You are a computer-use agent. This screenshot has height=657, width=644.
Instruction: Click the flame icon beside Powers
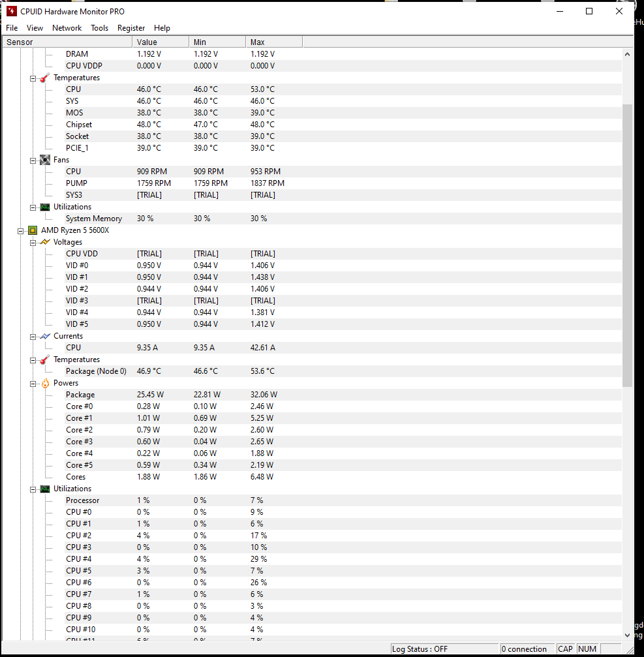point(45,383)
